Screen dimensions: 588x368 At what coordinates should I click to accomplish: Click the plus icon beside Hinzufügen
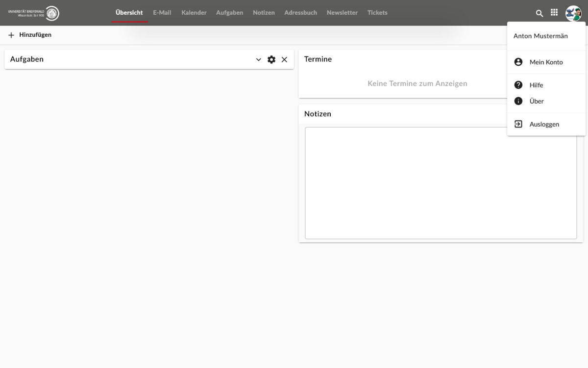tap(11, 35)
